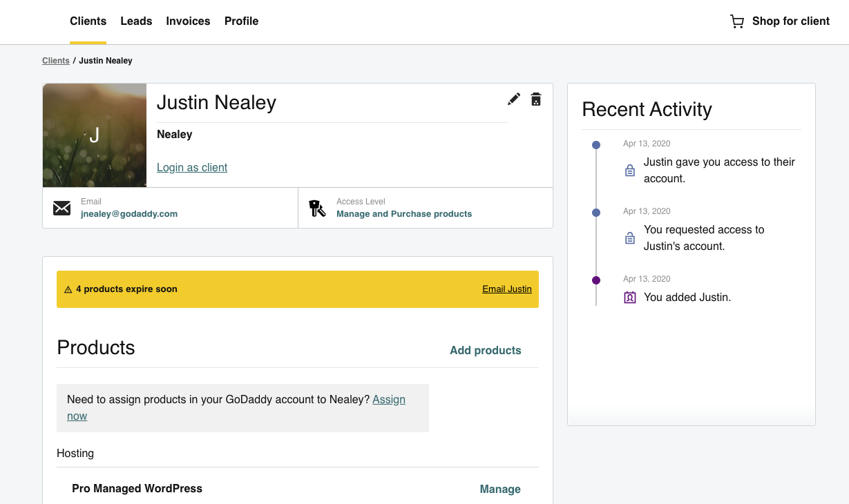Click Manage for Pro Managed WordPress

click(x=500, y=490)
